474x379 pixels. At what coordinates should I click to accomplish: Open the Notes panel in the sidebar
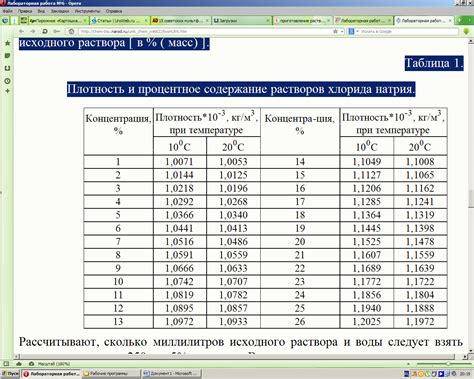(7, 56)
